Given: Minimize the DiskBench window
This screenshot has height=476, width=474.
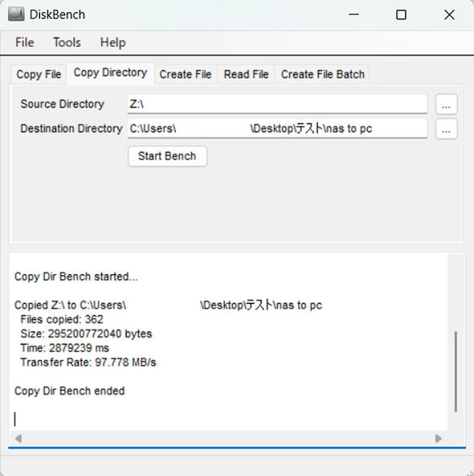Looking at the screenshot, I should 353,14.
